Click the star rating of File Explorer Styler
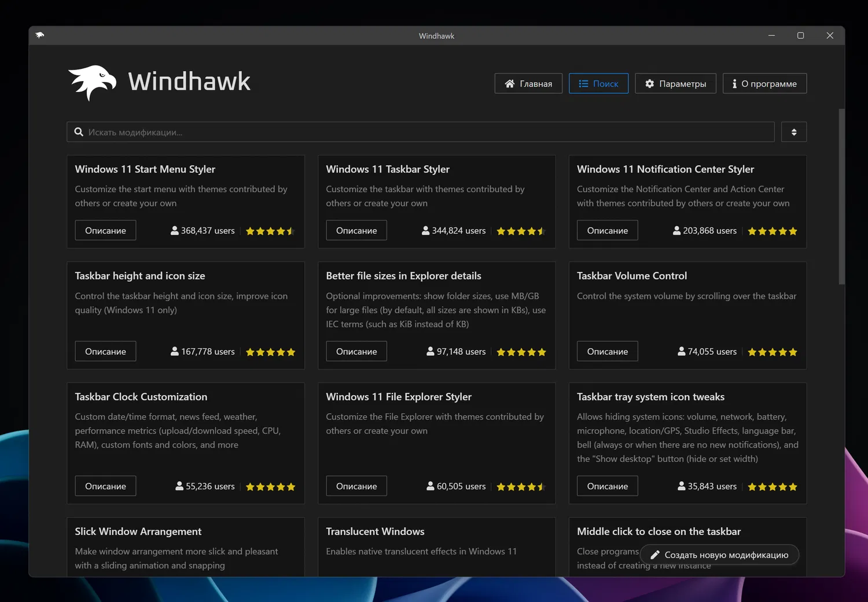This screenshot has height=602, width=868. tap(521, 487)
